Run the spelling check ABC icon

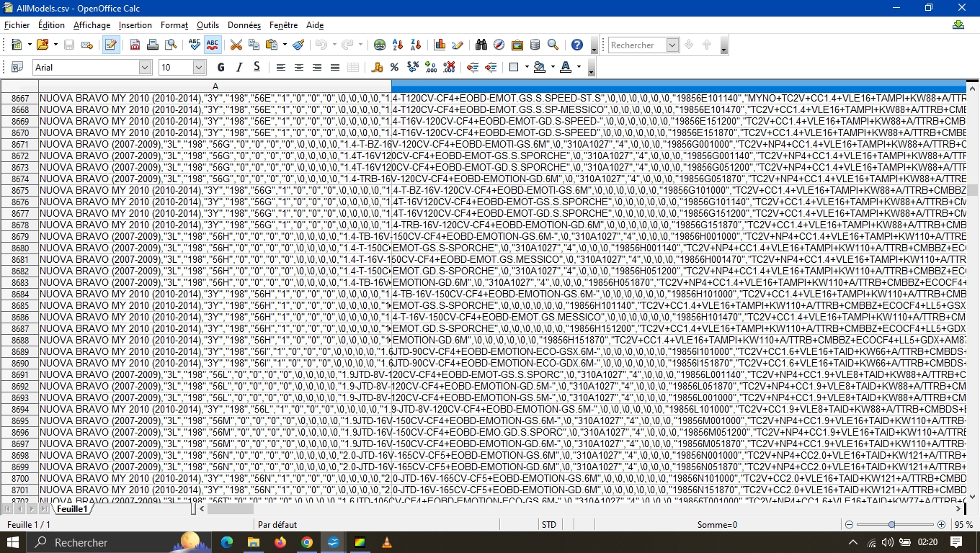[x=194, y=45]
